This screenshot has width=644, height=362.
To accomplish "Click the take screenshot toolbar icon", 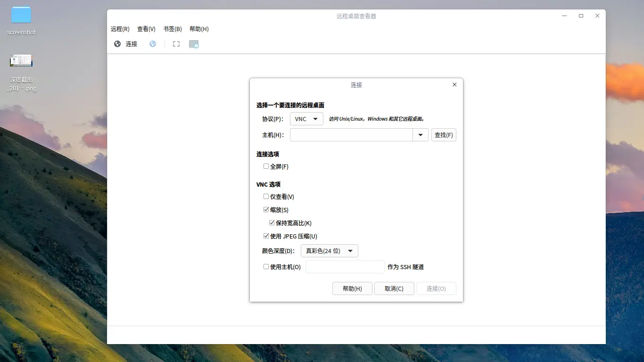I will coord(194,43).
